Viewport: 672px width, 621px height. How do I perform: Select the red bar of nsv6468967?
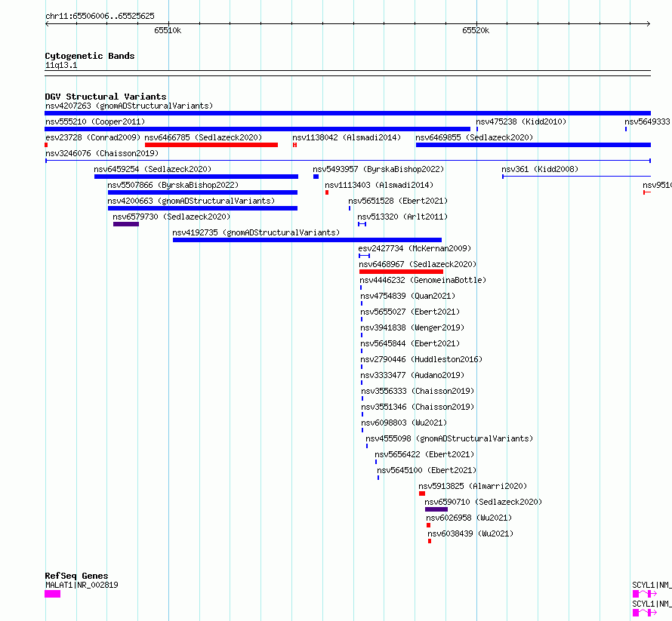[x=401, y=272]
